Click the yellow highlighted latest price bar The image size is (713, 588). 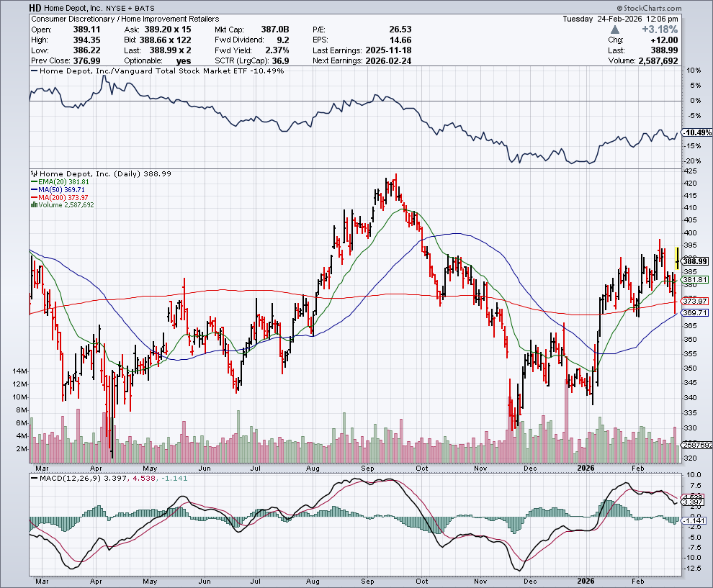pyautogui.click(x=677, y=257)
